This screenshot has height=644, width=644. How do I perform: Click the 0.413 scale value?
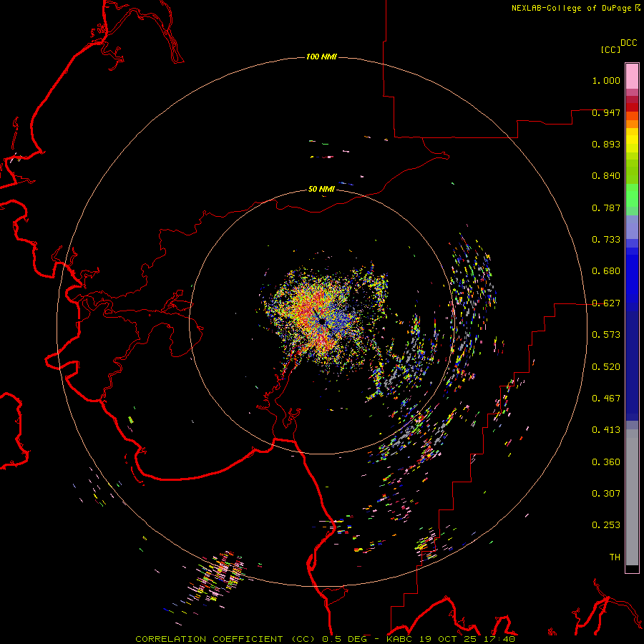(x=606, y=430)
